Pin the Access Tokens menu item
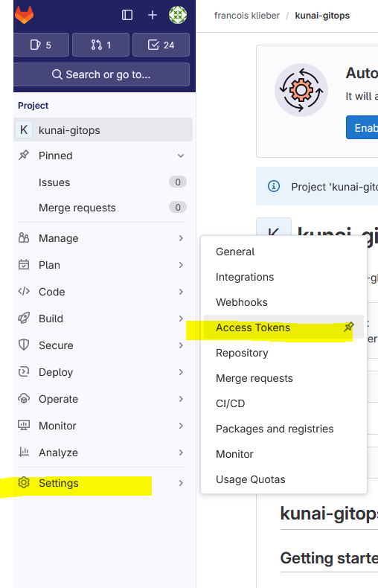The width and height of the screenshot is (378, 588). 349,327
